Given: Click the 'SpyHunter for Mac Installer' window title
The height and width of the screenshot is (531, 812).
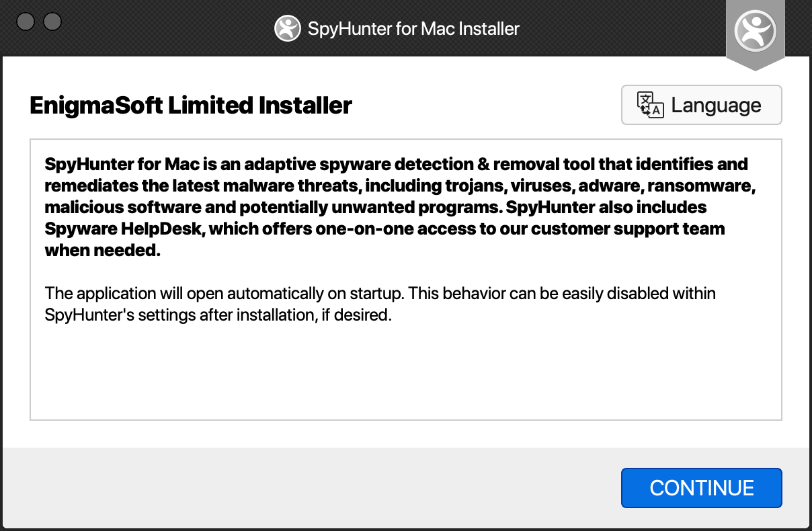Looking at the screenshot, I should (413, 29).
